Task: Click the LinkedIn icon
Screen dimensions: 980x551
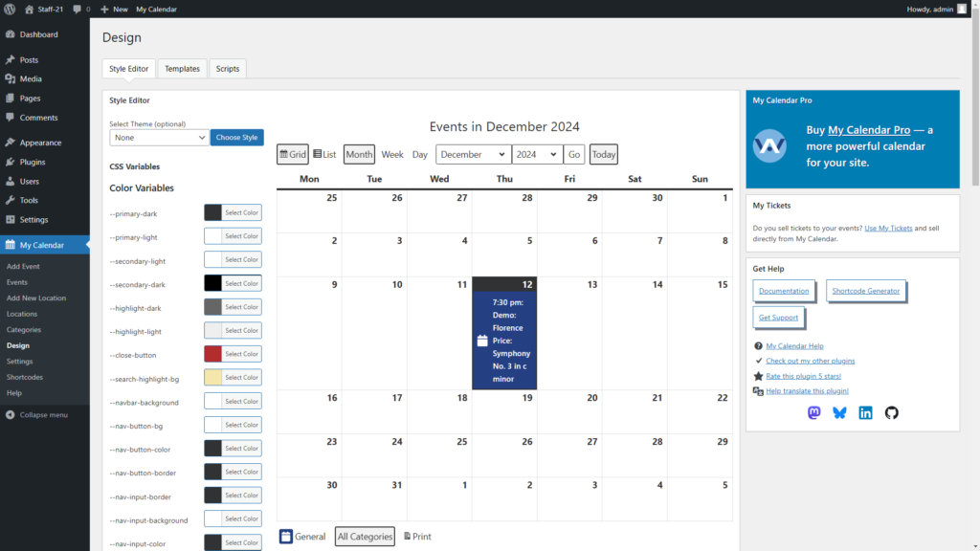Action: pos(865,413)
